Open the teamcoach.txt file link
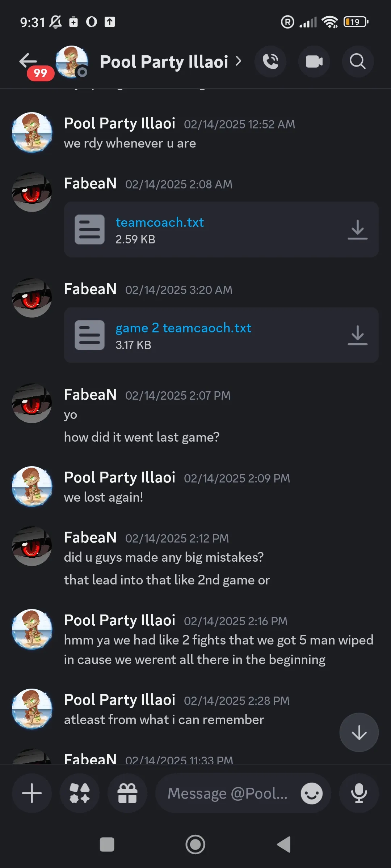This screenshot has width=391, height=868. (160, 222)
